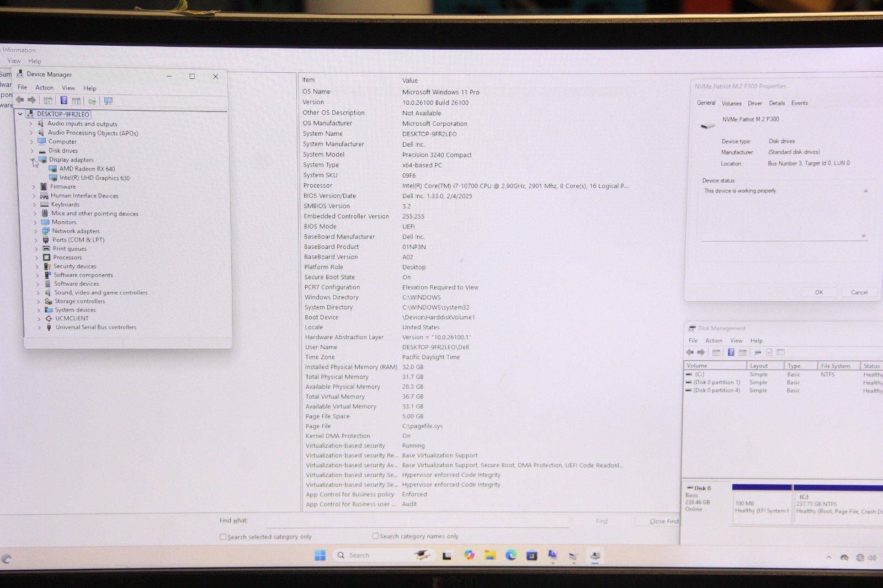The width and height of the screenshot is (883, 588).
Task: Click Scan for hardware changes monitor icon
Action: [108, 101]
